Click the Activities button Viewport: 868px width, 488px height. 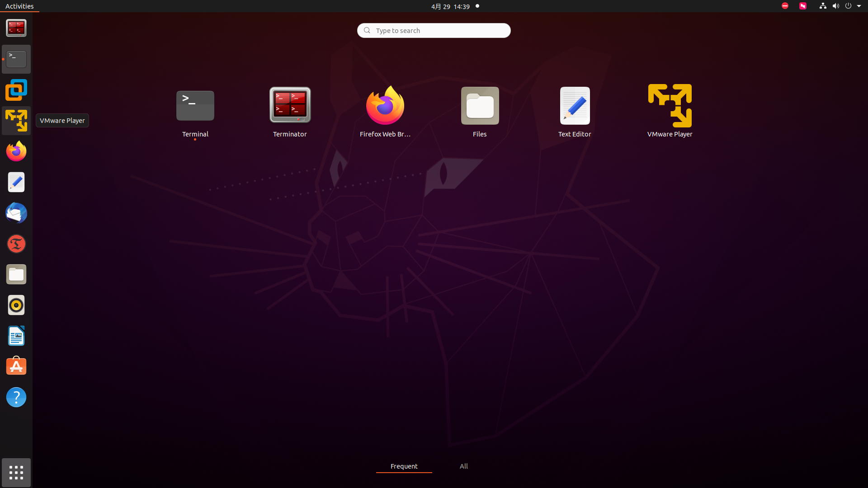tap(19, 6)
